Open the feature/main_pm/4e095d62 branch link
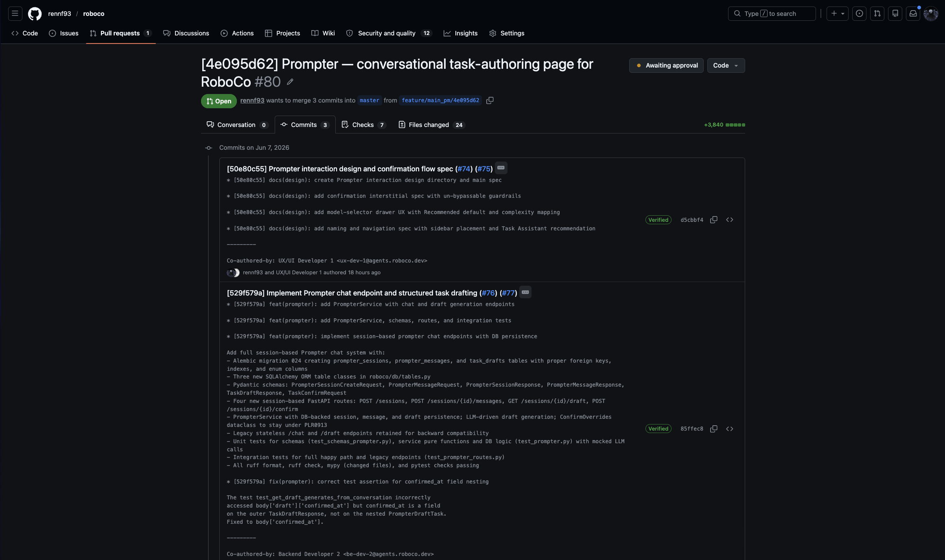 (440, 101)
